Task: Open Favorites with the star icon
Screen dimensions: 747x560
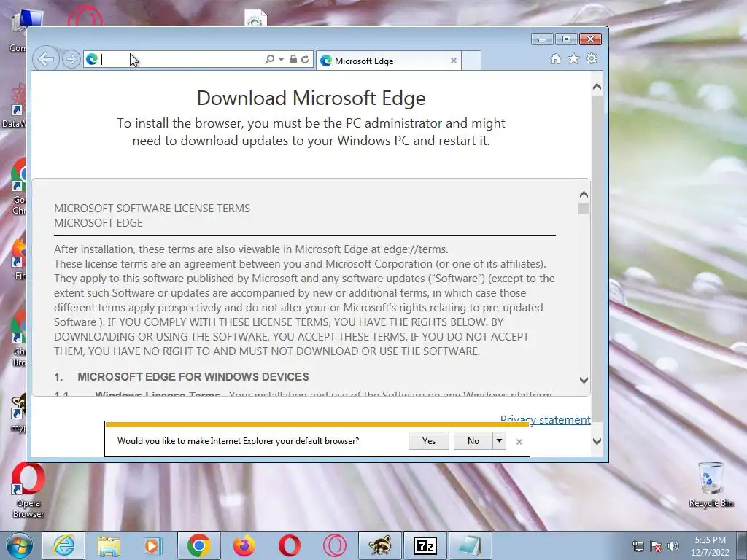Action: pyautogui.click(x=573, y=58)
